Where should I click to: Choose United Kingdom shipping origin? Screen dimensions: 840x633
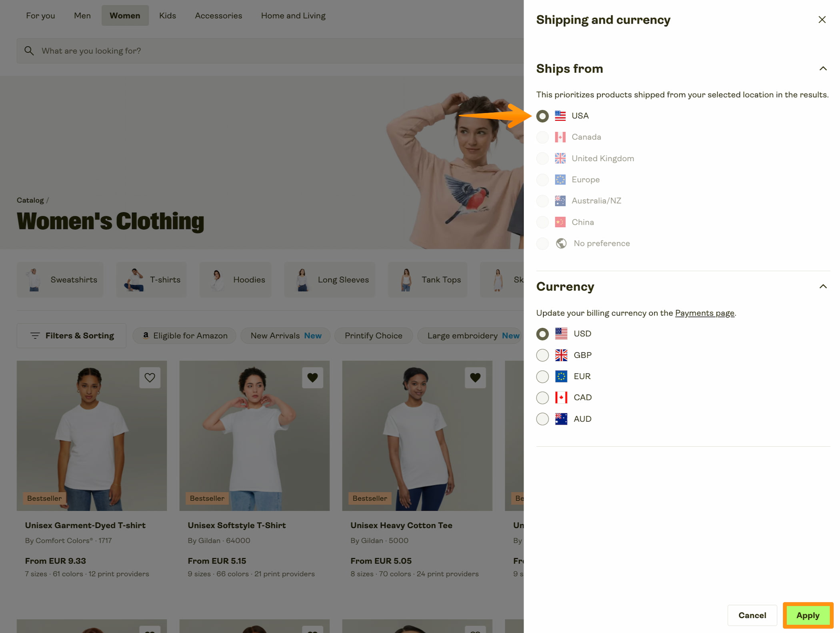[542, 158]
